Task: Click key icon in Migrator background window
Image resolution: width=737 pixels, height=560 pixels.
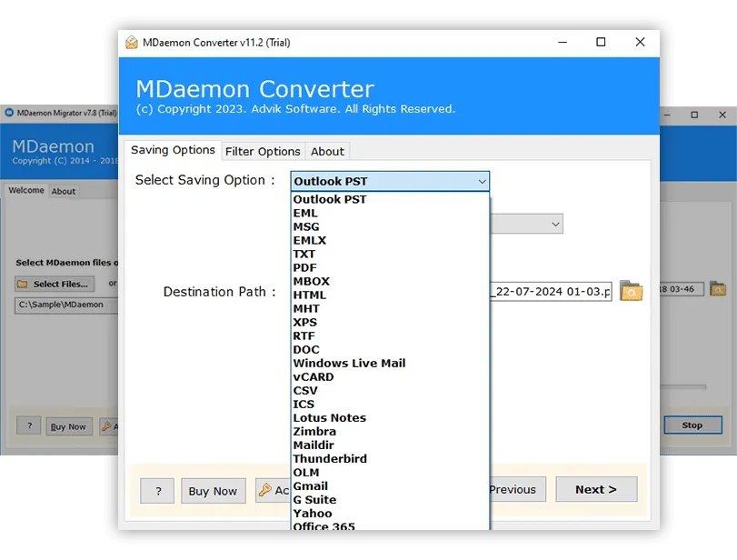Action: (x=106, y=426)
